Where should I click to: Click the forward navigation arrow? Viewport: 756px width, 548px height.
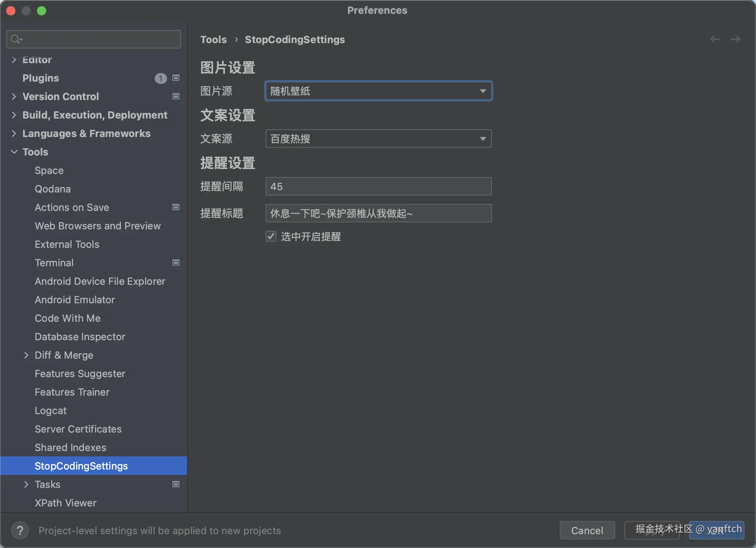click(x=735, y=39)
